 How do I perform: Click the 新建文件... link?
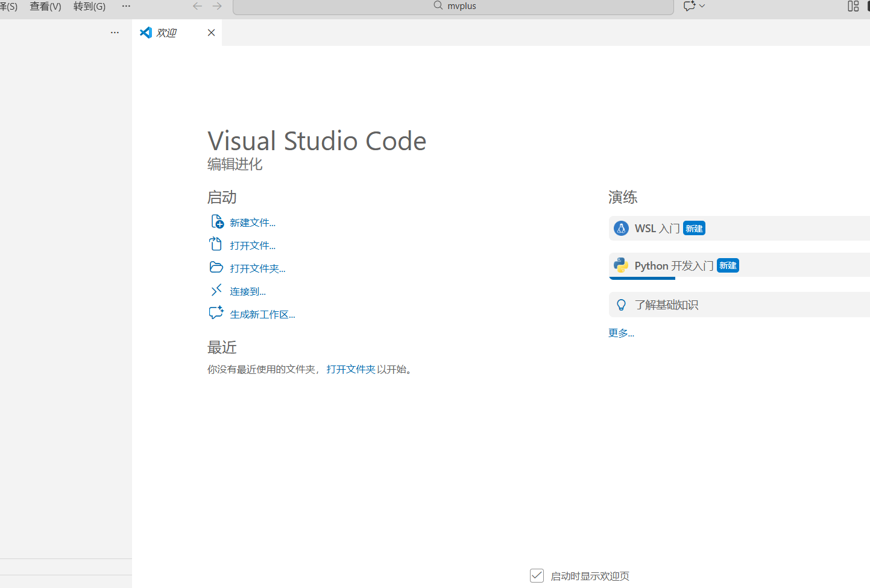253,223
